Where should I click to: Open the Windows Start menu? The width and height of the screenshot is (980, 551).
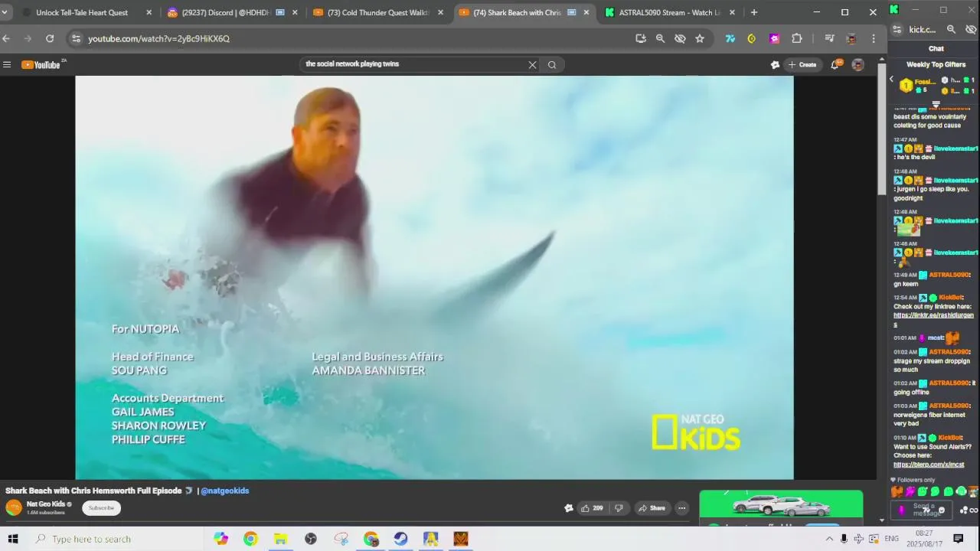click(x=12, y=539)
